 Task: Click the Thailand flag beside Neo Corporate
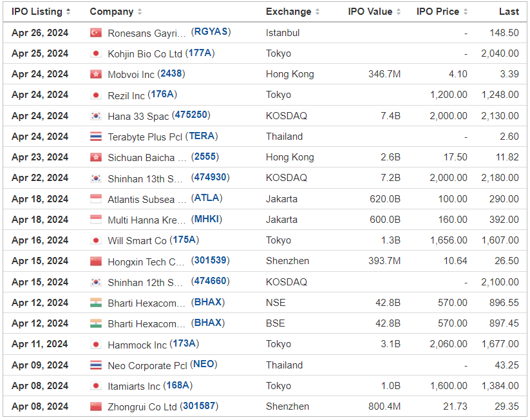(x=96, y=365)
